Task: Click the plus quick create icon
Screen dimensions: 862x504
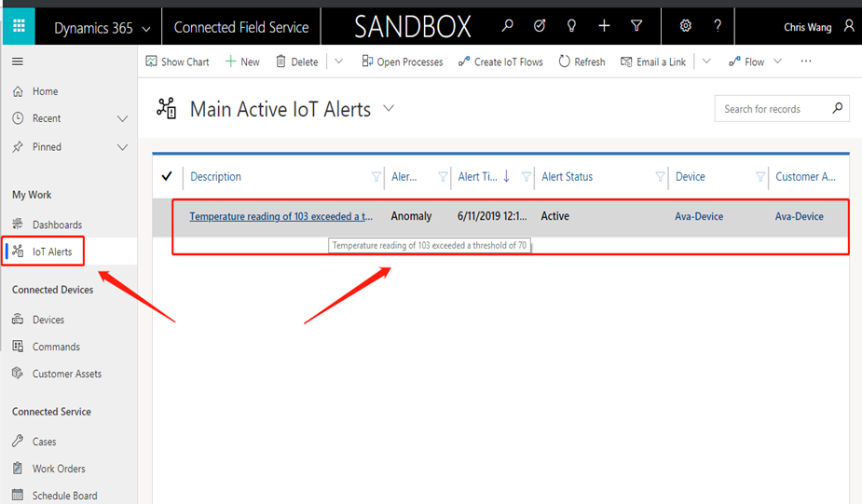Action: point(604,25)
